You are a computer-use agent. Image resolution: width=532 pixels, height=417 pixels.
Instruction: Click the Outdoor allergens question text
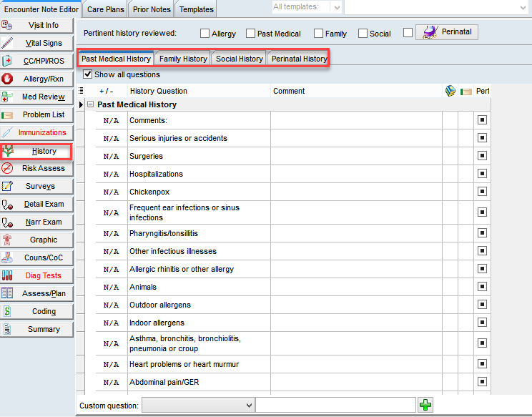(x=160, y=305)
